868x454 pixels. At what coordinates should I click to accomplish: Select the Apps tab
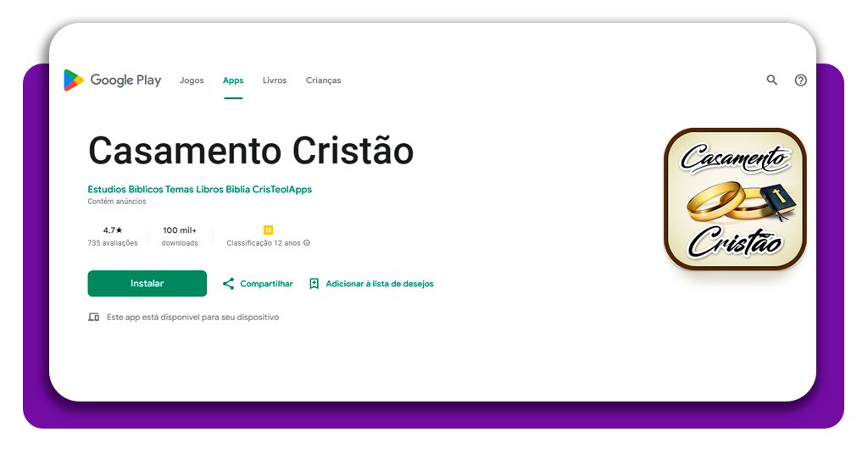tap(233, 80)
